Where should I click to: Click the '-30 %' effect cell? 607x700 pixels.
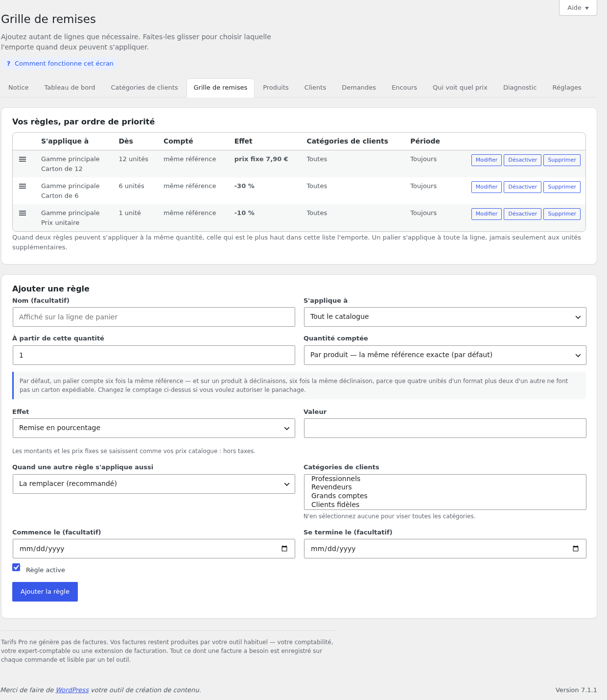[x=244, y=186]
